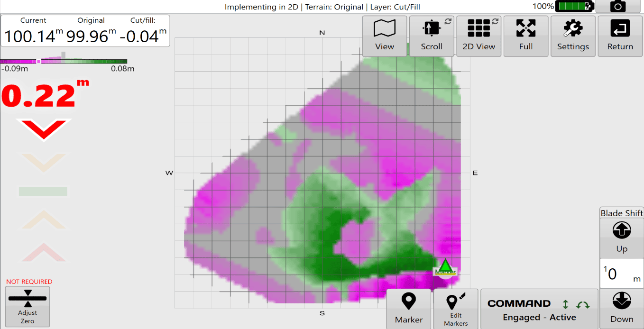Click the Return arrow button
This screenshot has width=644, height=329.
tap(620, 36)
